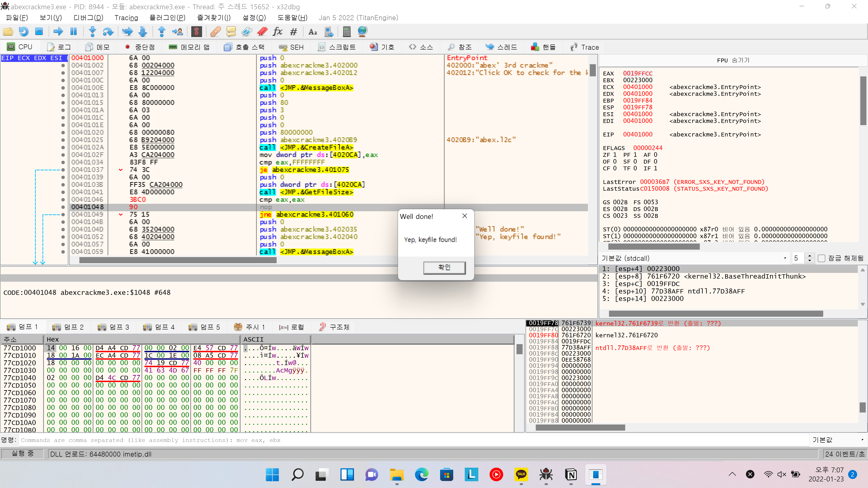
Task: Open the Comments list icon
Action: coord(231,32)
